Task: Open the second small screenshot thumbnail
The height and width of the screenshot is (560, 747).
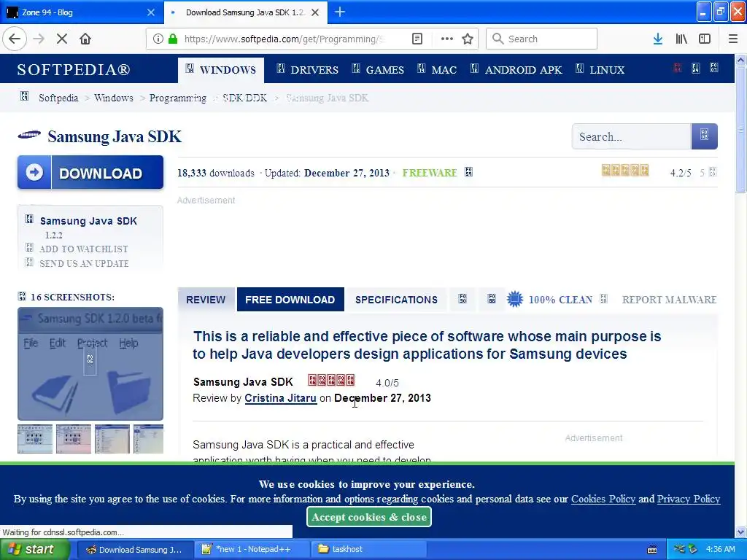Action: pyautogui.click(x=74, y=438)
